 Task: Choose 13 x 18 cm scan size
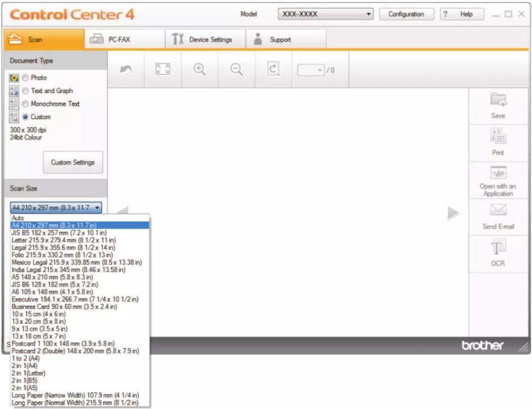point(80,336)
